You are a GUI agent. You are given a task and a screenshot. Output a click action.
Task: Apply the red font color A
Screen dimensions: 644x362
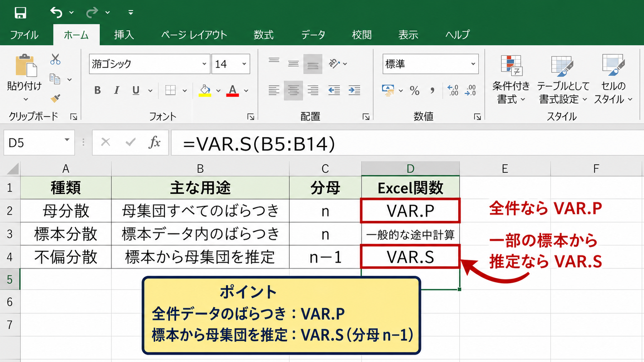[232, 90]
